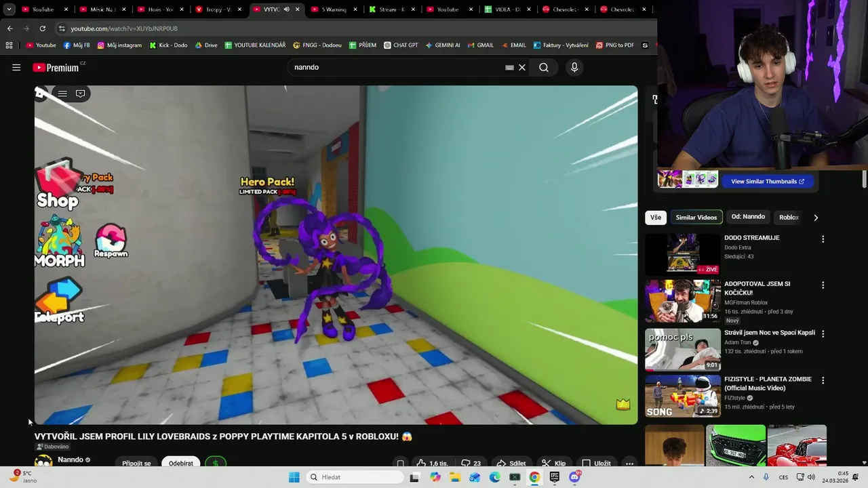Subscribe using Odebírat button
868x488 pixels.
point(181,463)
